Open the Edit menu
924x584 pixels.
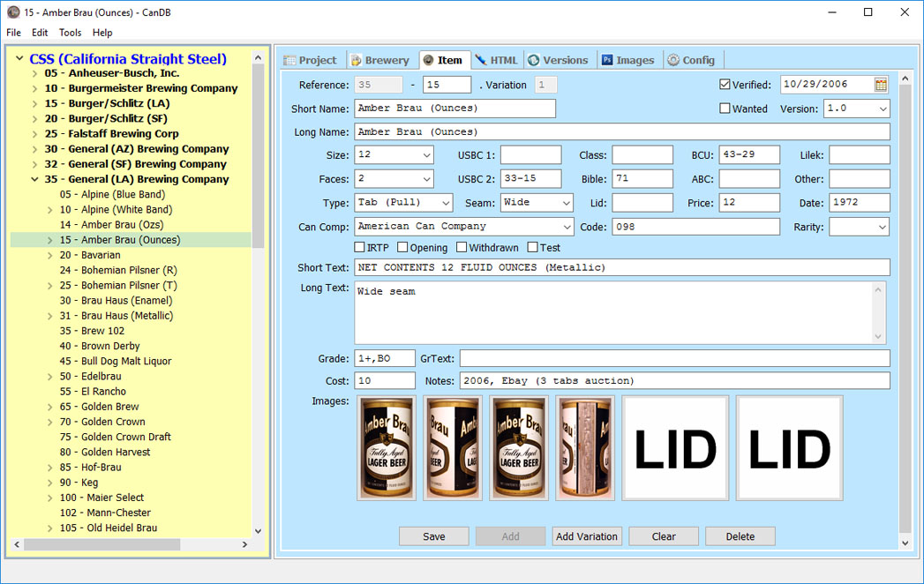tap(40, 33)
